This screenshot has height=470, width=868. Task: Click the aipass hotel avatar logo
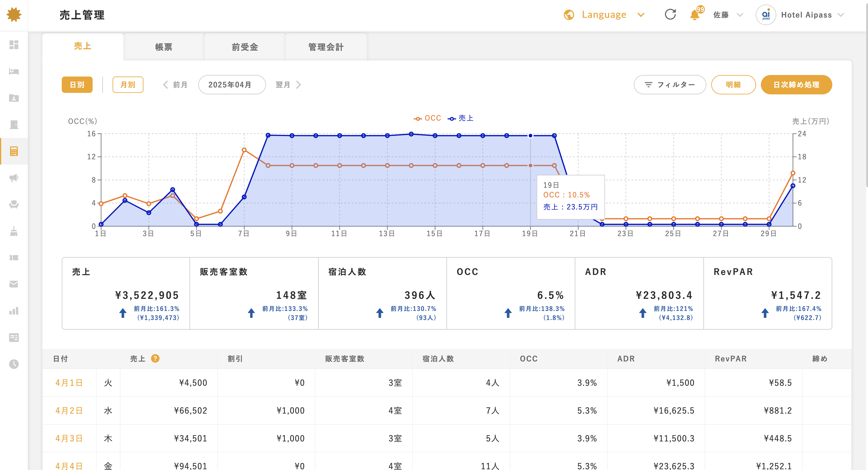(x=766, y=15)
